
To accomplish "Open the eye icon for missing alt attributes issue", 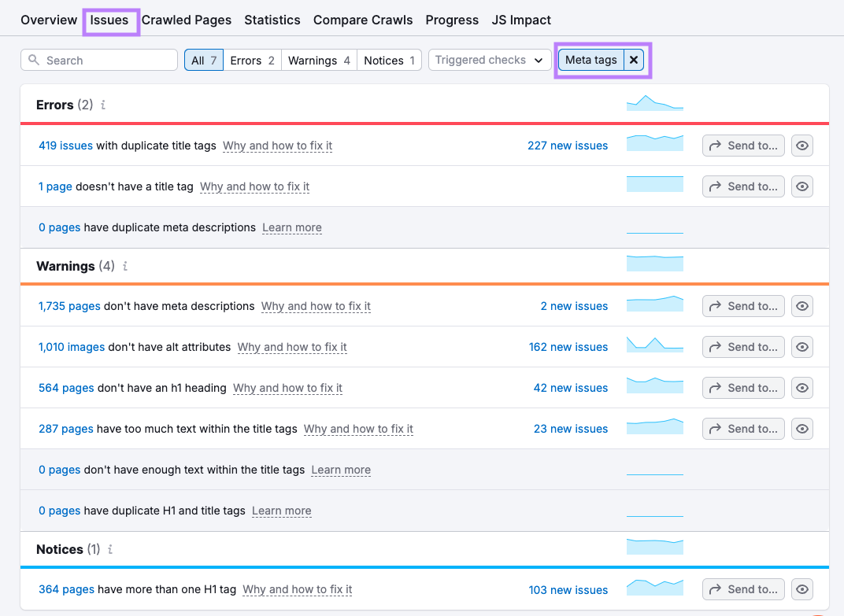I will coord(801,347).
